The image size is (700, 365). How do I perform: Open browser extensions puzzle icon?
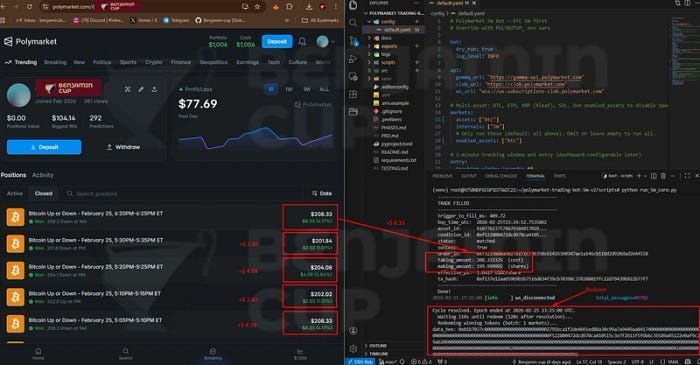click(289, 7)
